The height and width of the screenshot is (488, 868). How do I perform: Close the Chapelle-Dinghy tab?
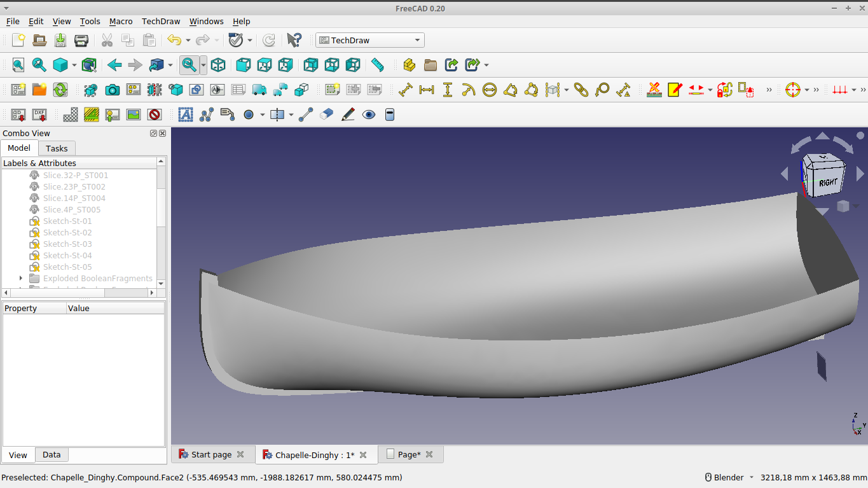pos(363,455)
